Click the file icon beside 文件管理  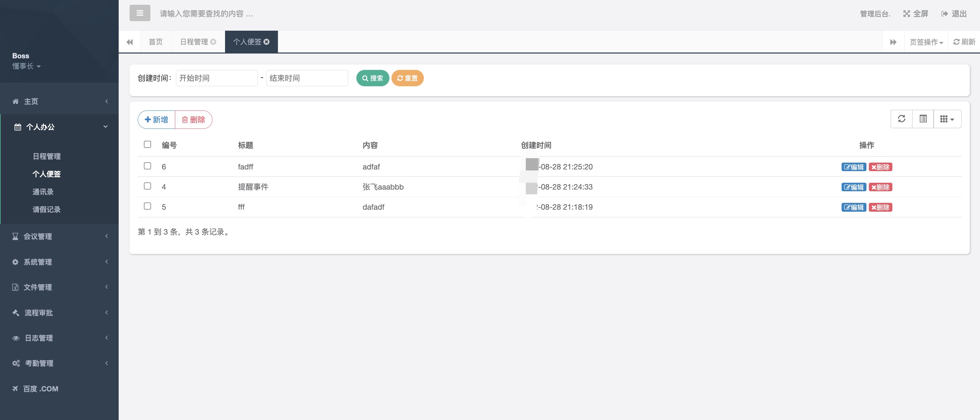click(15, 287)
